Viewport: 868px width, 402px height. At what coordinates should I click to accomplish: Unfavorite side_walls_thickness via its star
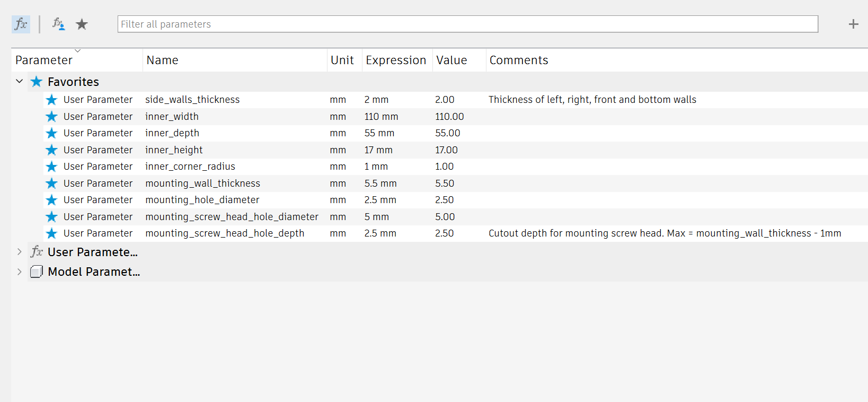(x=51, y=100)
